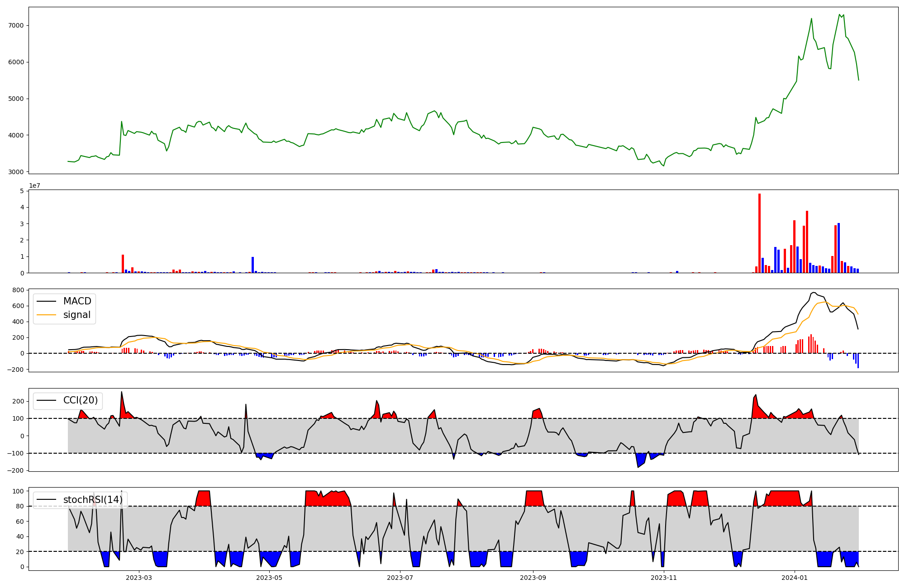905x588 pixels.
Task: Click the 800 MACD axis label
Action: 18,290
